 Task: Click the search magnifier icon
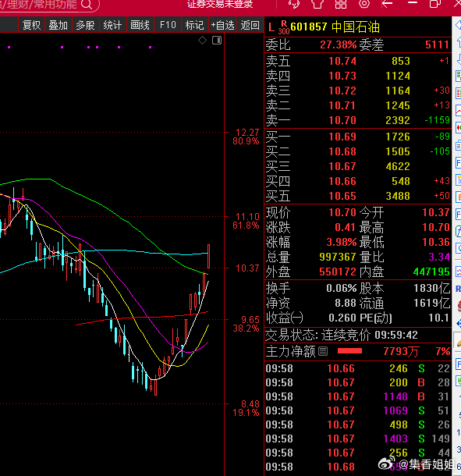[x=87, y=4]
